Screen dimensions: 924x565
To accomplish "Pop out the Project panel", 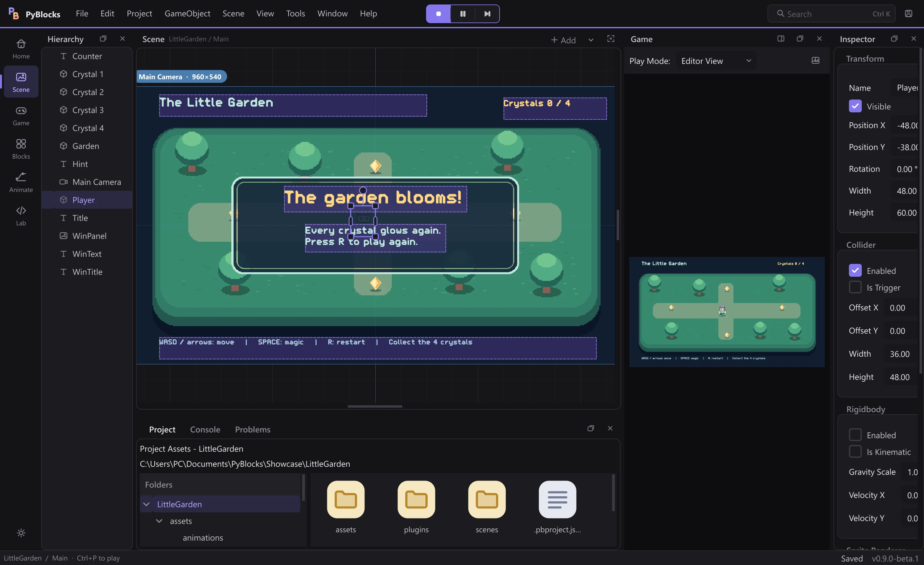I will [591, 429].
